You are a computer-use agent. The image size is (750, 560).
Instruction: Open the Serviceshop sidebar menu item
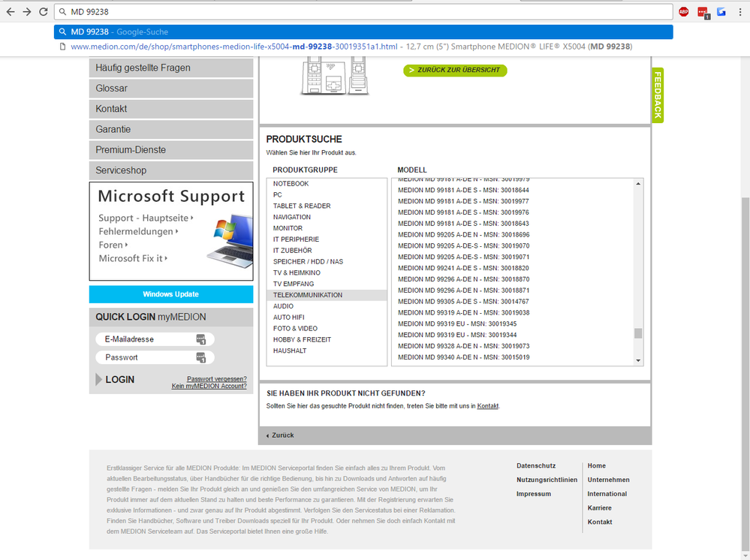click(171, 170)
